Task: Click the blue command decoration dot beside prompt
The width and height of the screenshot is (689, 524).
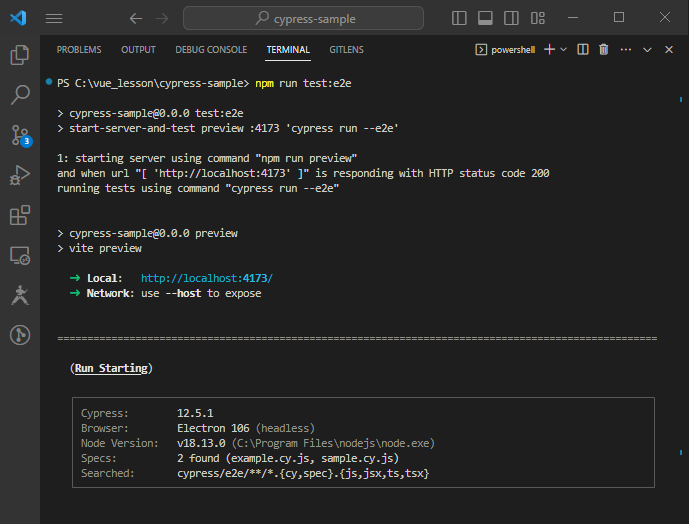Action: pos(49,81)
